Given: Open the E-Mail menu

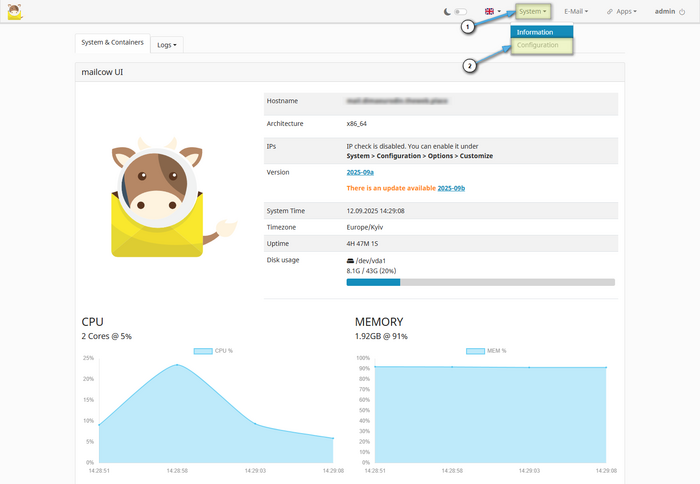Looking at the screenshot, I should coord(576,11).
